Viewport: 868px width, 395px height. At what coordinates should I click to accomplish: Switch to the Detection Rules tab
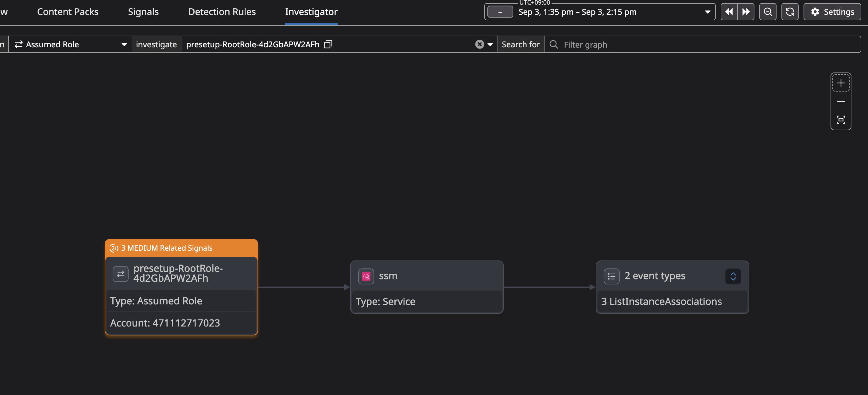tap(222, 12)
